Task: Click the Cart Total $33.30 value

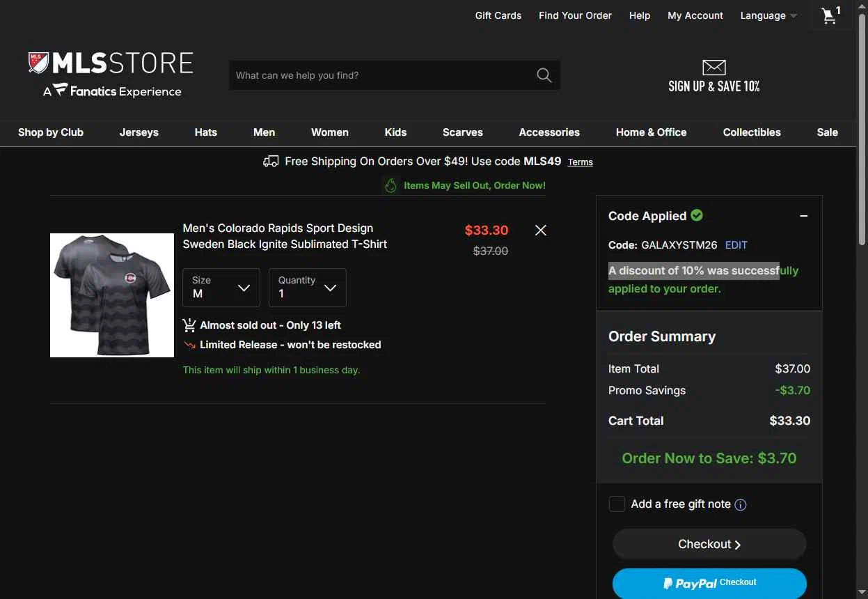Action: tap(790, 421)
